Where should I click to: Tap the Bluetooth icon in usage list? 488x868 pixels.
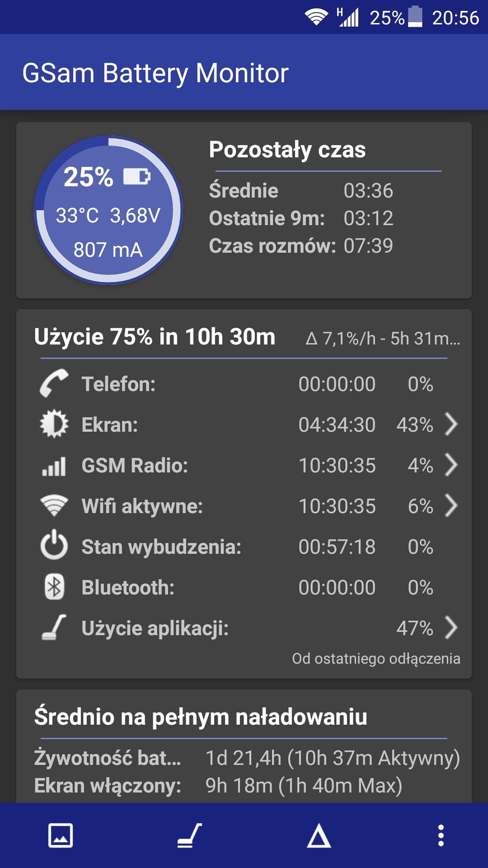pyautogui.click(x=54, y=587)
